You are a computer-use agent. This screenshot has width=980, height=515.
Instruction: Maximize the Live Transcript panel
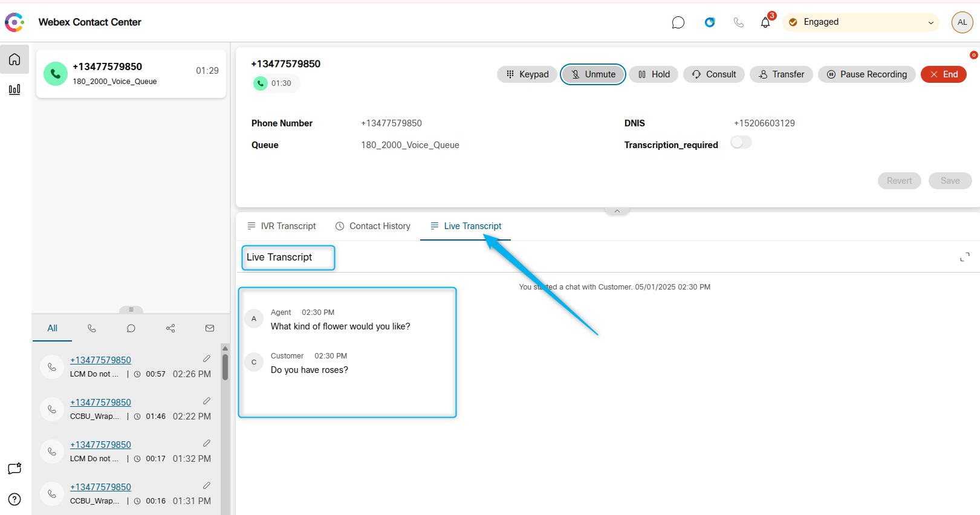(x=964, y=257)
